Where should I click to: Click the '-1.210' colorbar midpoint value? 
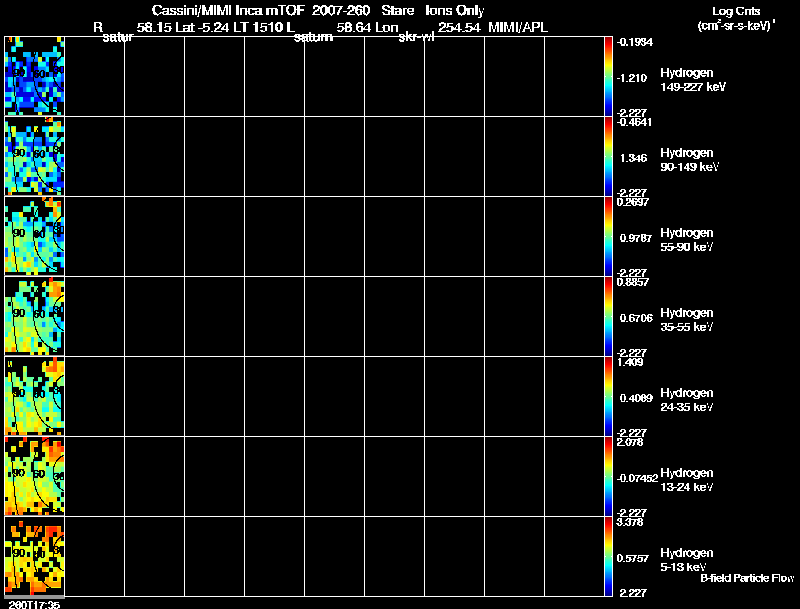(632, 78)
